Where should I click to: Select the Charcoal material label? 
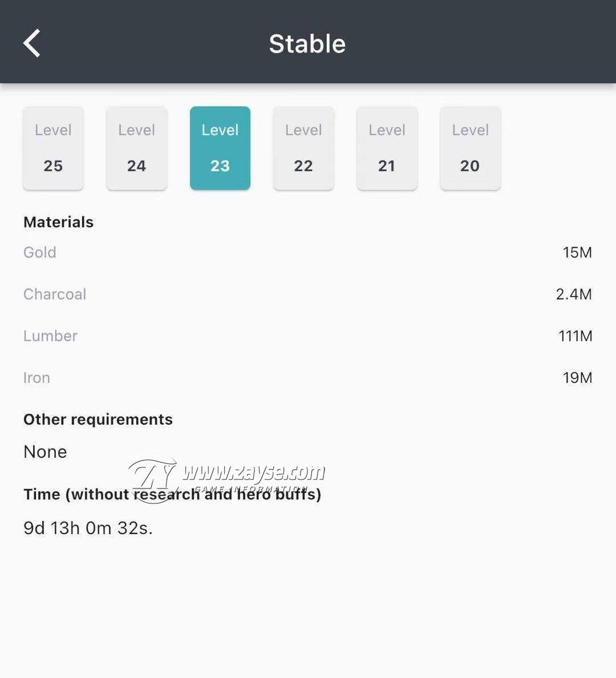click(55, 294)
